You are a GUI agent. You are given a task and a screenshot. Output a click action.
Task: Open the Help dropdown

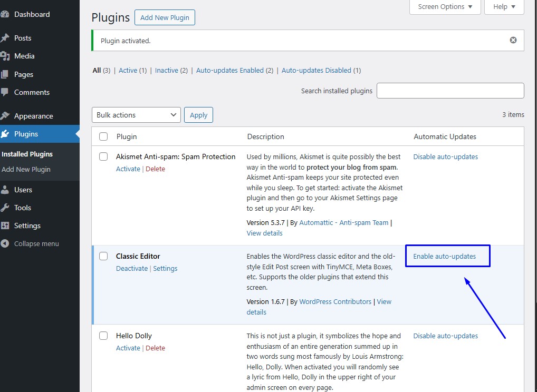coord(504,7)
